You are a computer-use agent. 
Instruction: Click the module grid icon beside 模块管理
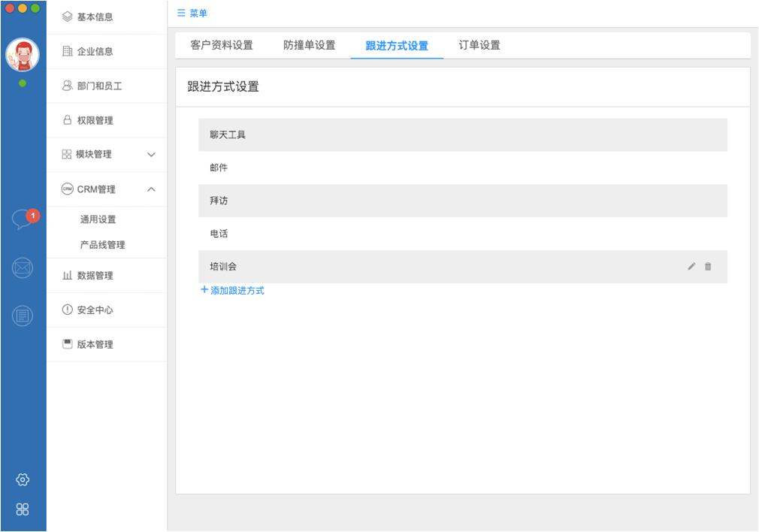point(66,155)
